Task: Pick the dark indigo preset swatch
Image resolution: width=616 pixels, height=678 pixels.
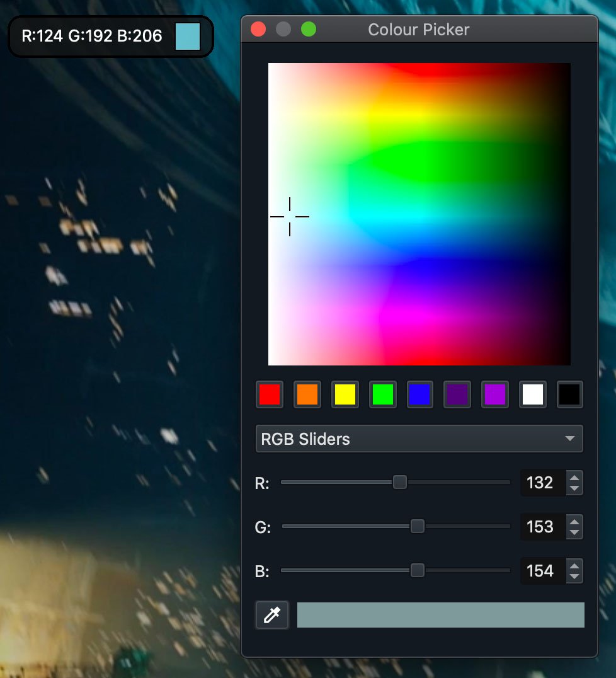Action: point(457,394)
